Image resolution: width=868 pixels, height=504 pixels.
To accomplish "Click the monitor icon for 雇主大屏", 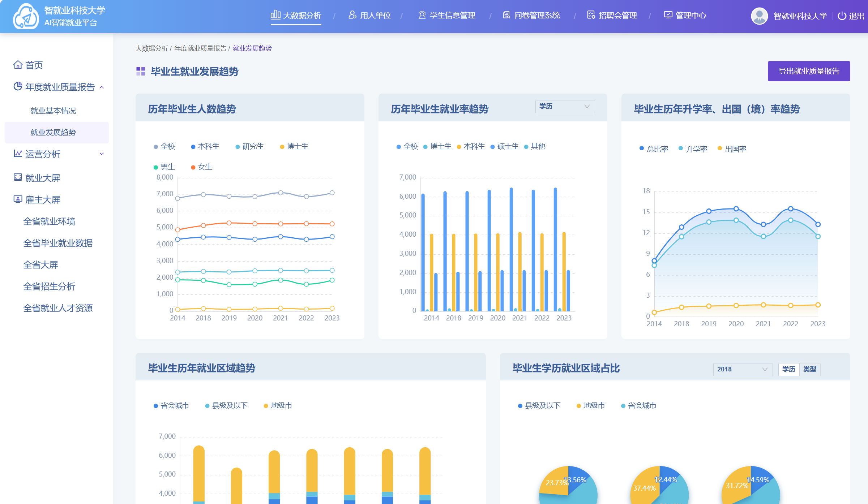I will pos(18,199).
